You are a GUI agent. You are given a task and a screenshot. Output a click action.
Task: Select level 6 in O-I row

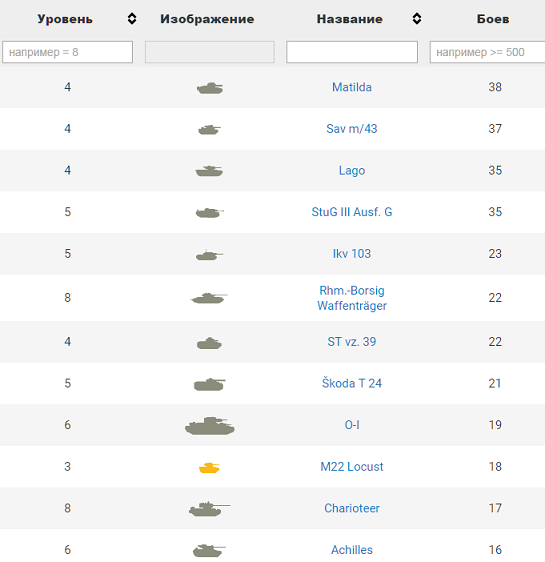(x=68, y=425)
